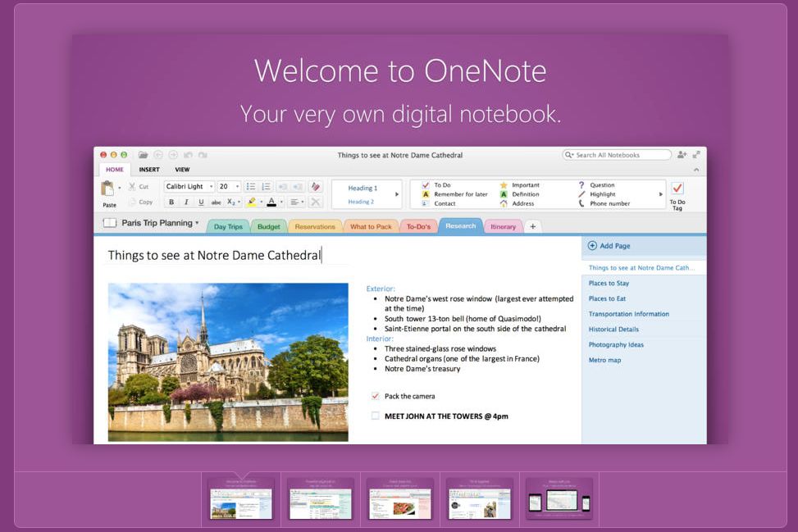Click the Copy button in ribbon

141,202
